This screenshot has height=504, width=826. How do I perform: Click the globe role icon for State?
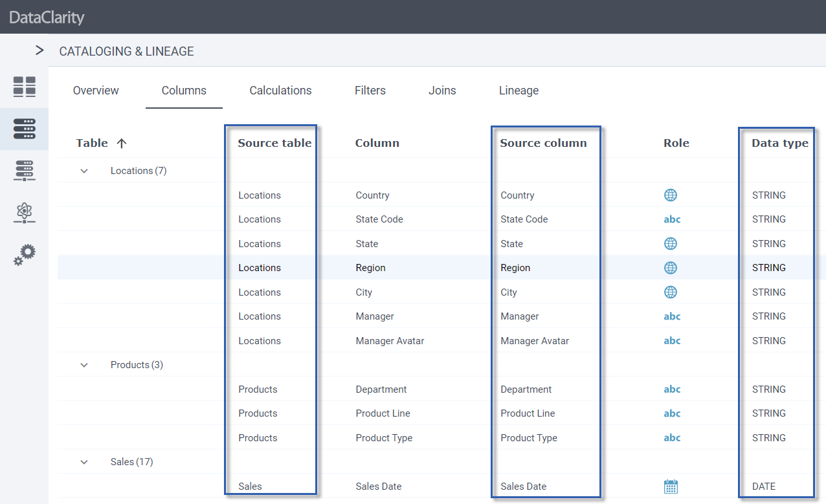tap(671, 244)
